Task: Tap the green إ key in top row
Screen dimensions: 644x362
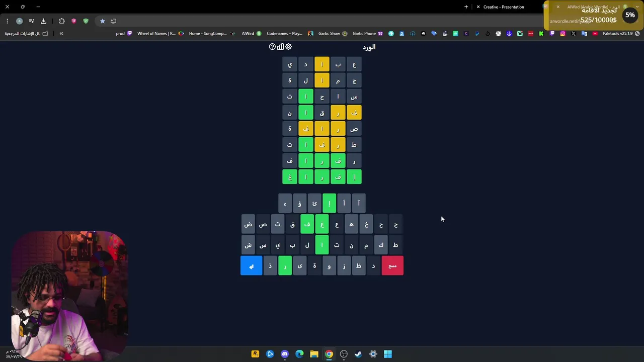Action: 329,203
